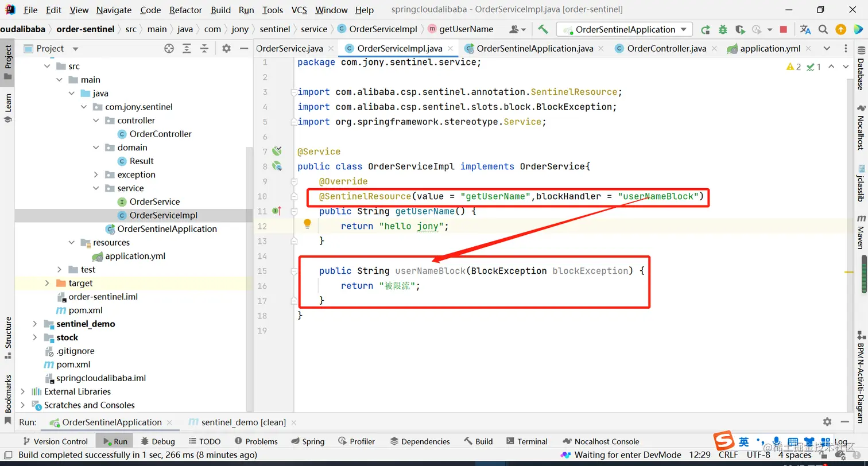Open the jclasslib side panel

861,183
